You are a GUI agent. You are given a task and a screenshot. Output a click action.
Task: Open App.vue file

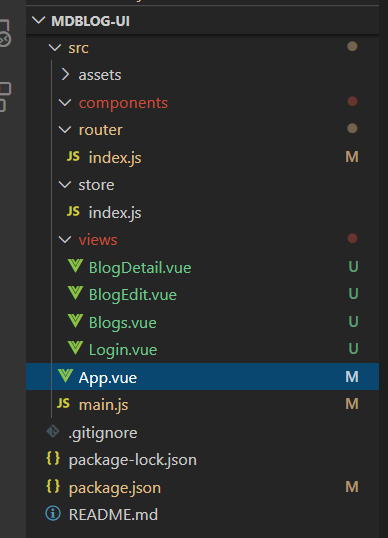pyautogui.click(x=108, y=378)
